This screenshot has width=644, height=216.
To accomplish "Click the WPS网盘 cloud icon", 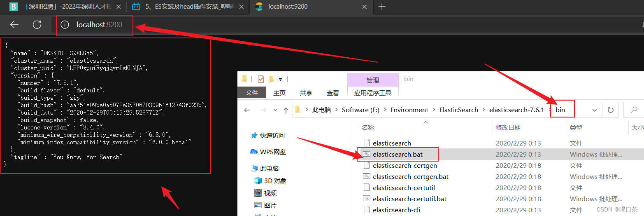I will click(254, 152).
